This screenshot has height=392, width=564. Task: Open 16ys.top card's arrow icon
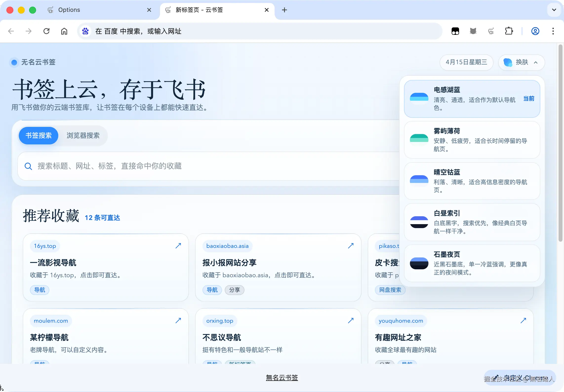click(x=178, y=246)
